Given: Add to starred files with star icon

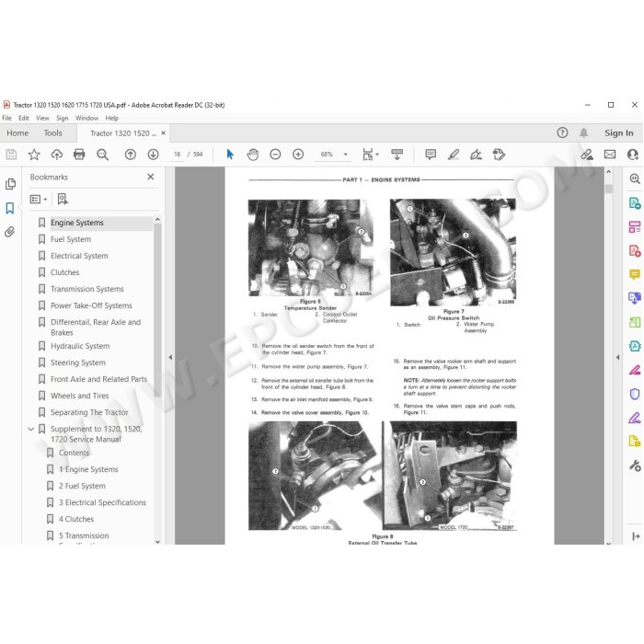Looking at the screenshot, I should [x=34, y=155].
